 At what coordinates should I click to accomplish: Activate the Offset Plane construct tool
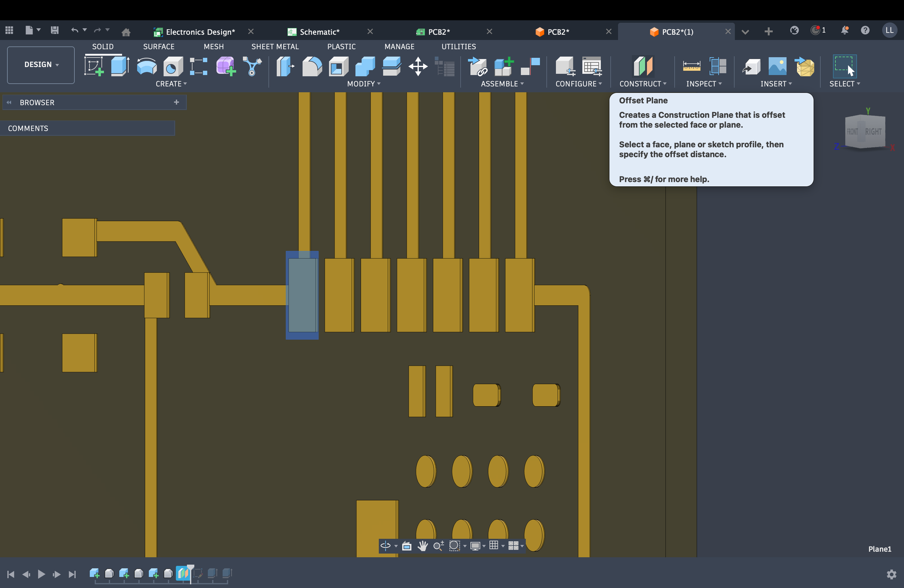[643, 66]
